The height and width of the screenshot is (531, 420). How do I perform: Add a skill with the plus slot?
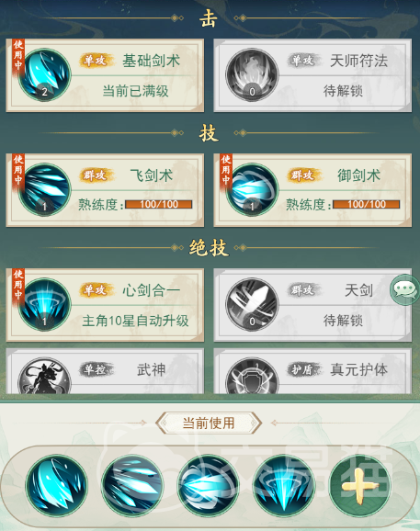[x=359, y=486]
